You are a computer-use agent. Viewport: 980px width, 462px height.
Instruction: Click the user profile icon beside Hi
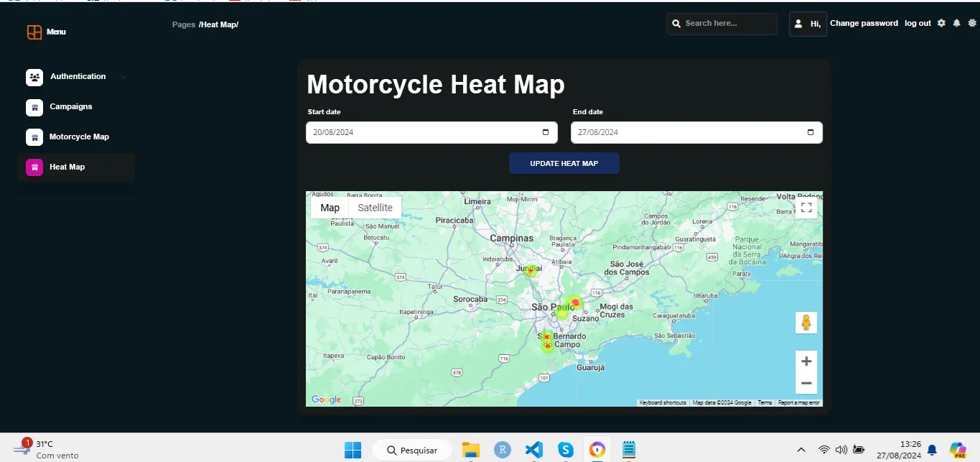click(x=798, y=24)
